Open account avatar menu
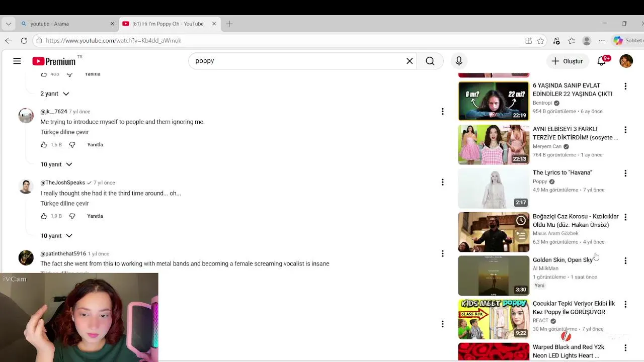 point(626,61)
